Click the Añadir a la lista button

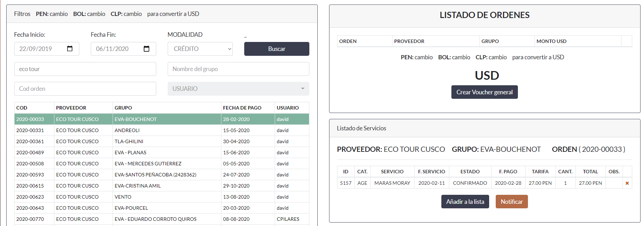[465, 202]
